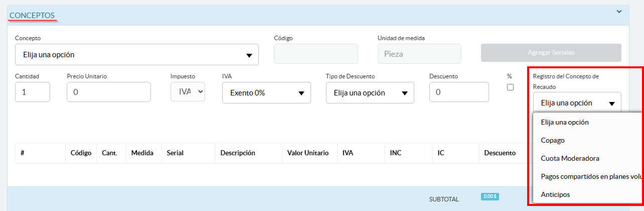This screenshot has width=644, height=211.
Task: Expand the IVA Exento 0% dropdown
Action: click(266, 93)
